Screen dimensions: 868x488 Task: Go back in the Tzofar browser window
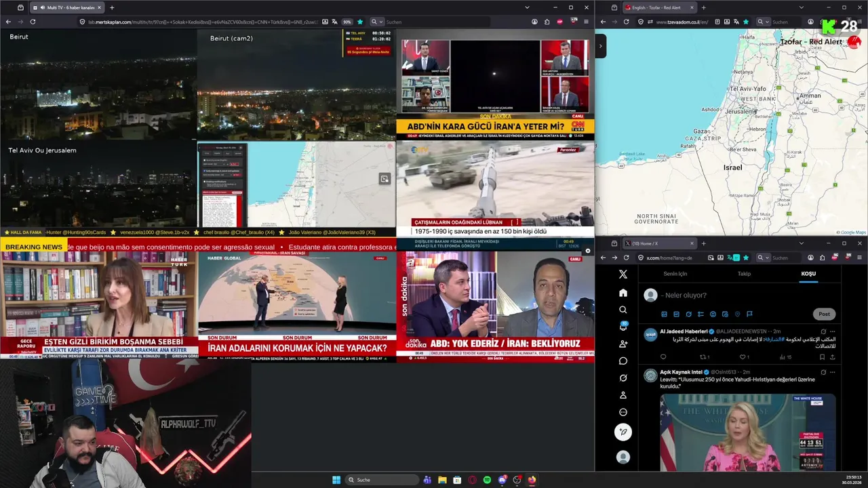click(603, 22)
